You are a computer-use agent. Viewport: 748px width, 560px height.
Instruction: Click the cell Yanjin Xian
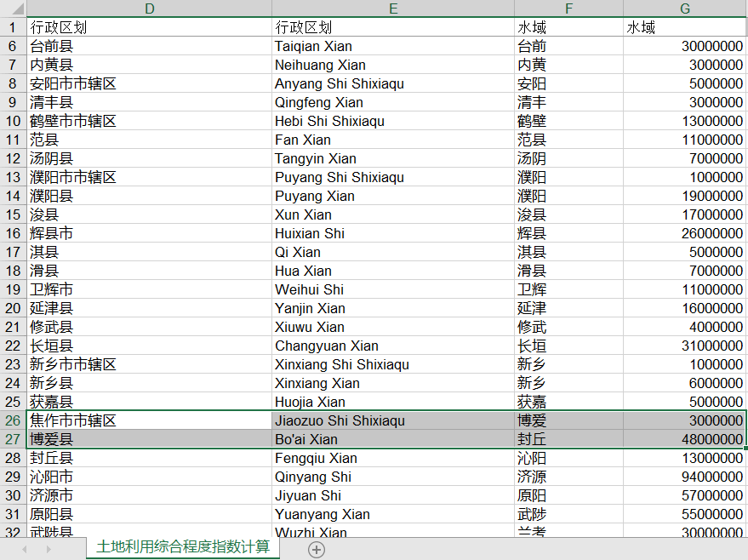coord(393,308)
